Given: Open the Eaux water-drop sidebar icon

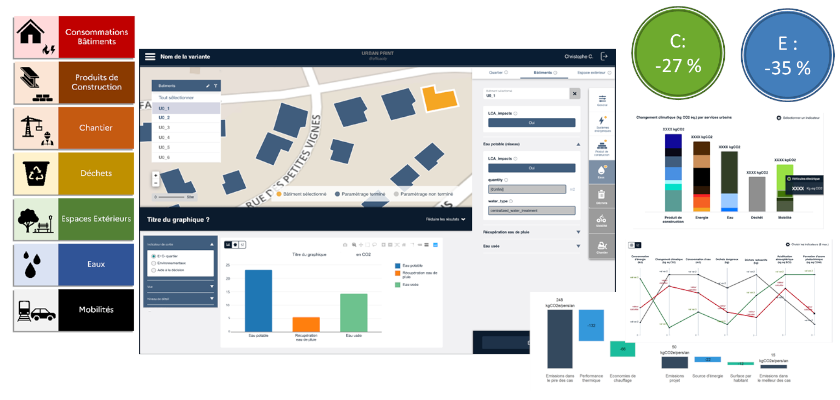Looking at the screenshot, I should point(602,168).
